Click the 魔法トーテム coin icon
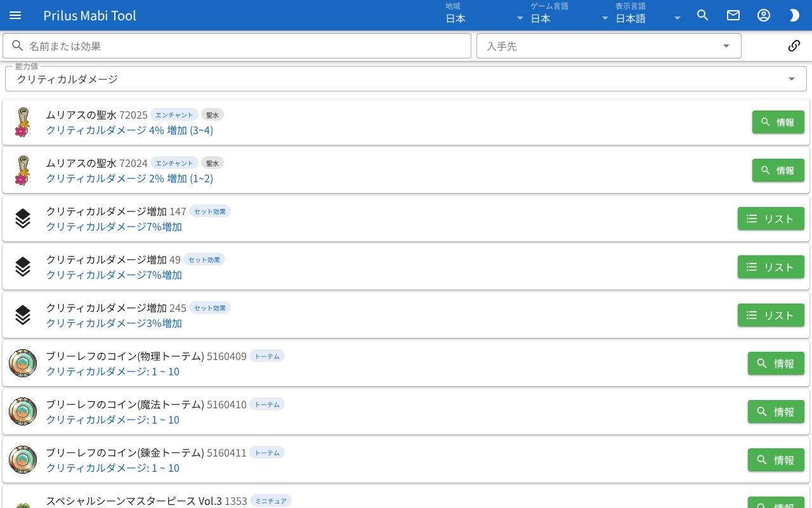 click(23, 411)
